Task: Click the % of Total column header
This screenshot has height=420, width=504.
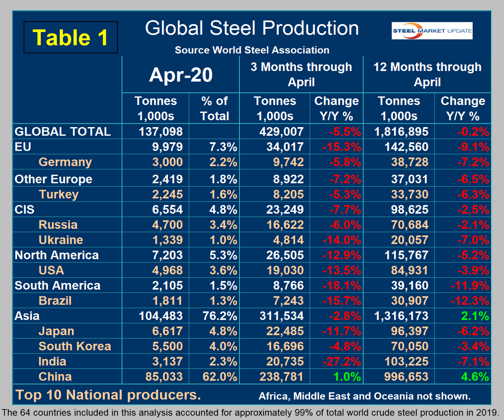Action: [214, 108]
